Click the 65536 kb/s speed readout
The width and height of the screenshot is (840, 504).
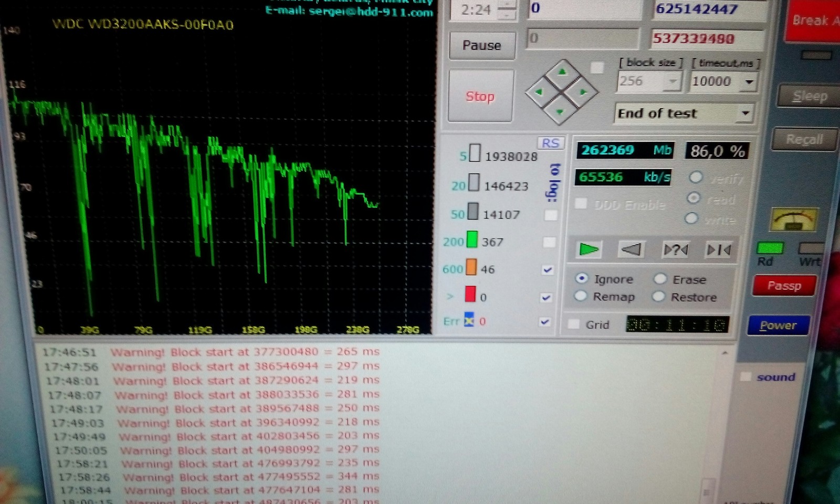pos(623,177)
